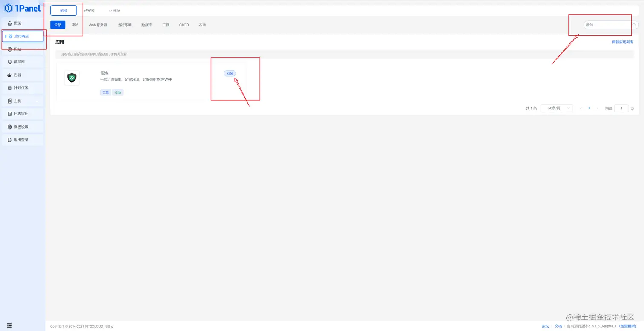Go to previous page arrow
The image size is (644, 331).
click(581, 109)
